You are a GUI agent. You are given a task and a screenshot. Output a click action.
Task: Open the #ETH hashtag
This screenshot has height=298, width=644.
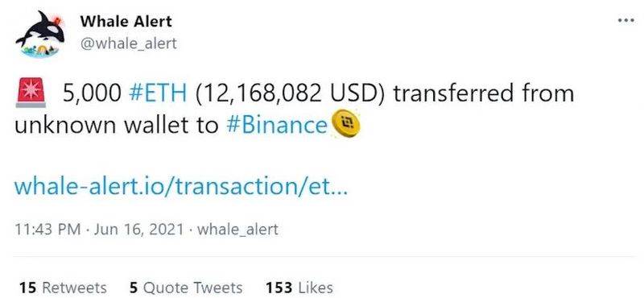coord(158,93)
